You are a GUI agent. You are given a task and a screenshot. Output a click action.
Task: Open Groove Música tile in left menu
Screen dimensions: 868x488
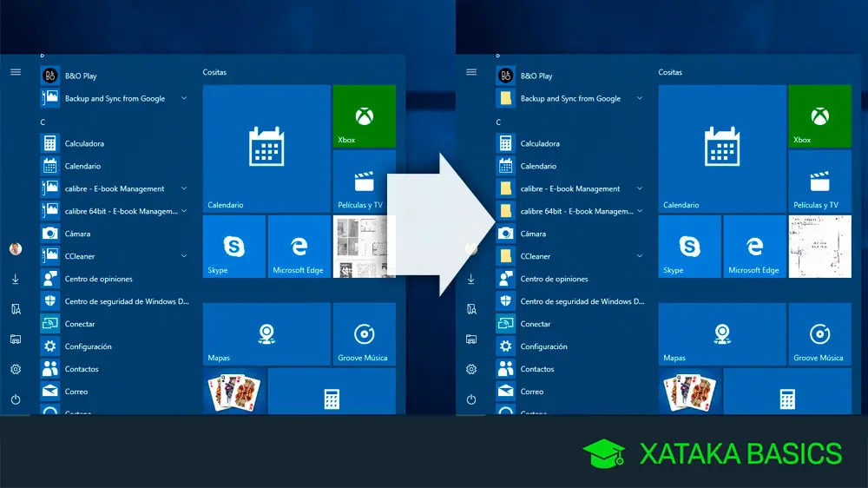pyautogui.click(x=365, y=334)
